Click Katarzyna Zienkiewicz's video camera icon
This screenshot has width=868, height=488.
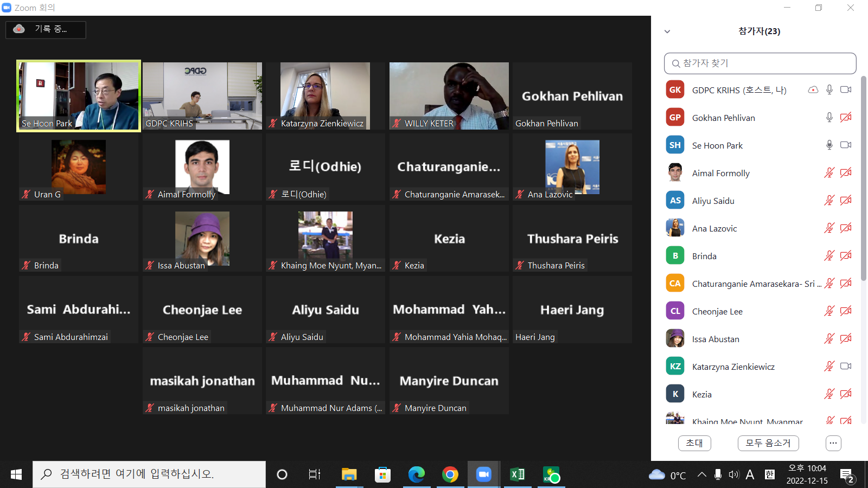pyautogui.click(x=845, y=366)
